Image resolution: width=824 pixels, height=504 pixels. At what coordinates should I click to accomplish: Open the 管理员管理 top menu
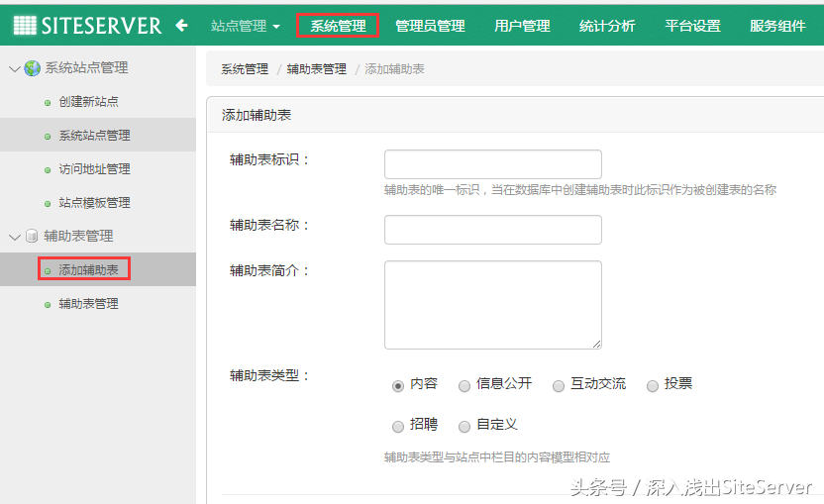click(x=430, y=26)
